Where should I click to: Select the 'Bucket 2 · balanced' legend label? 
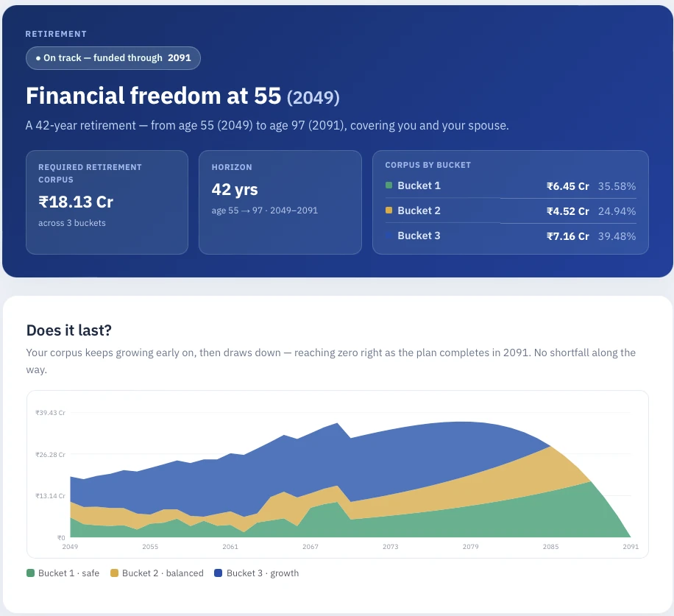163,573
